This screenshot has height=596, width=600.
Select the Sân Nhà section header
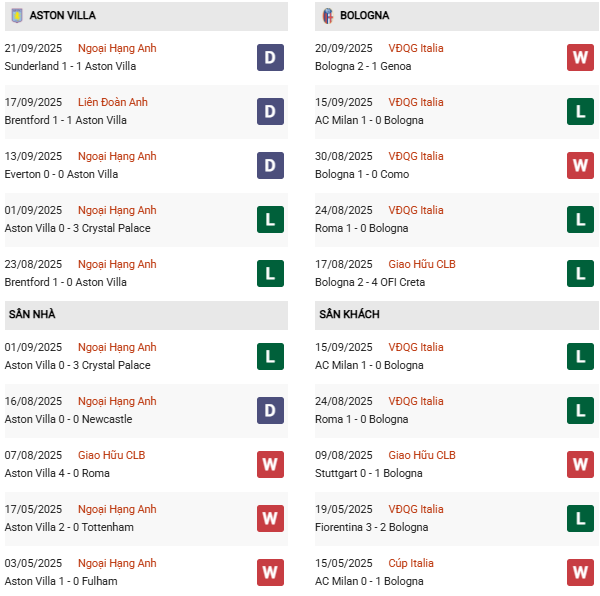32,314
